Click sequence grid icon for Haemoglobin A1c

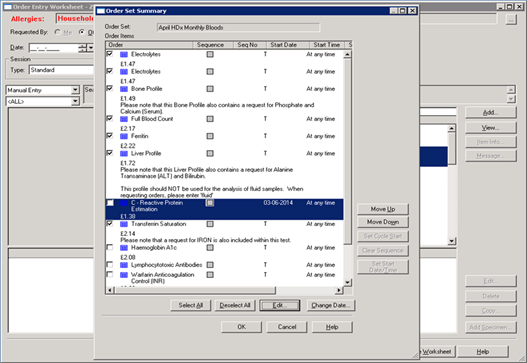point(210,248)
